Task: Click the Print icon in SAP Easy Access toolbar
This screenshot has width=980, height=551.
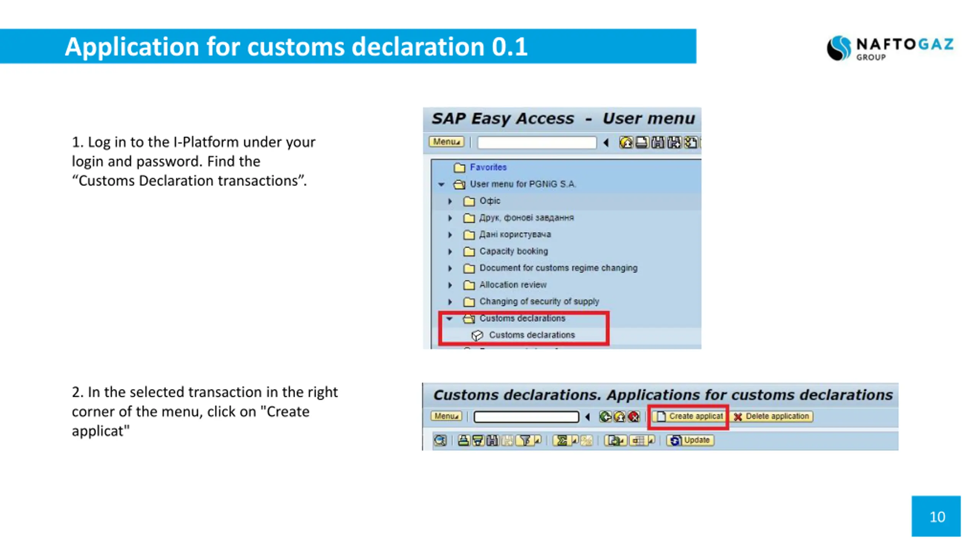Action: coord(642,142)
